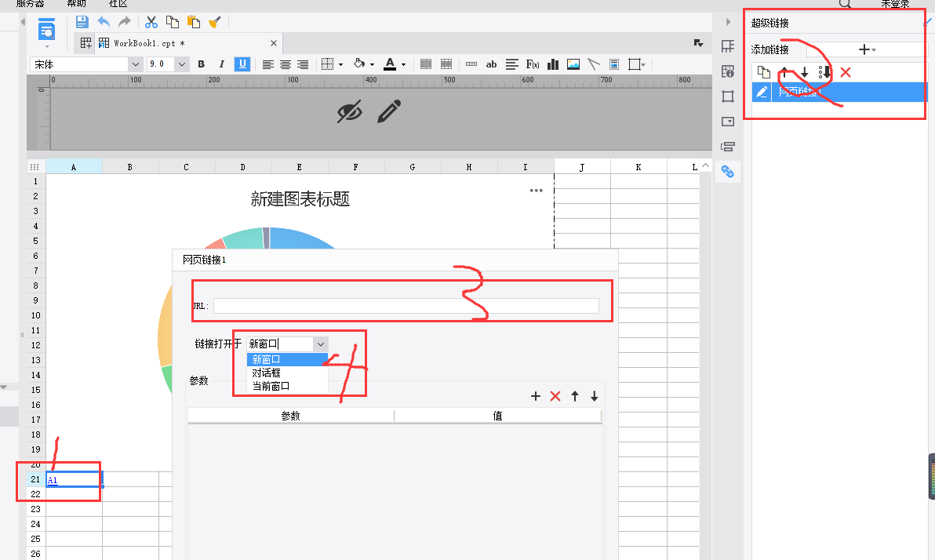Toggle italic formatting
The width and height of the screenshot is (935, 560).
[x=221, y=64]
